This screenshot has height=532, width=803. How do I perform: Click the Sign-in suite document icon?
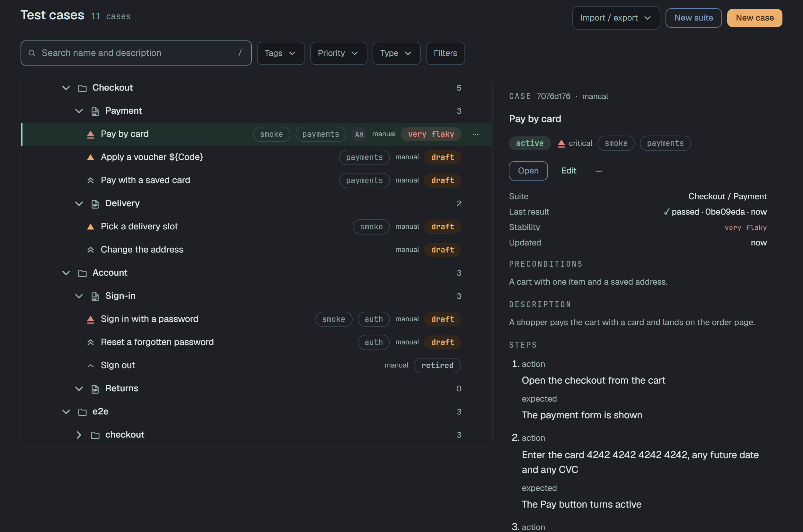95,296
